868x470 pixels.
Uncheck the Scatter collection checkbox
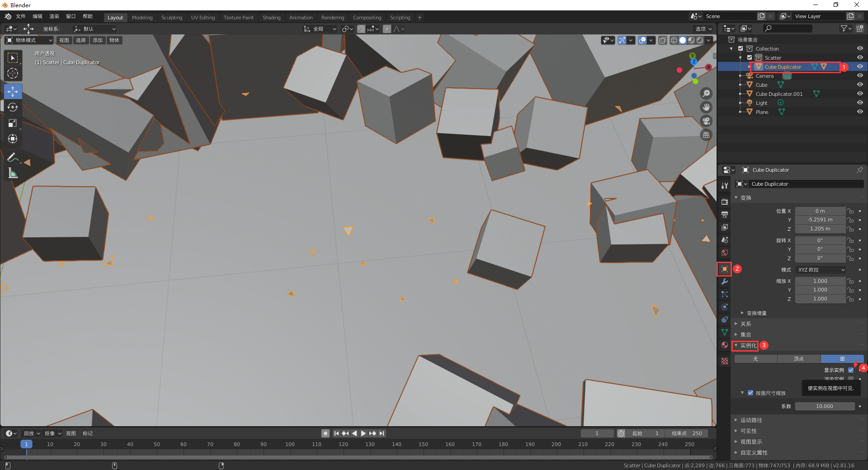(x=750, y=57)
